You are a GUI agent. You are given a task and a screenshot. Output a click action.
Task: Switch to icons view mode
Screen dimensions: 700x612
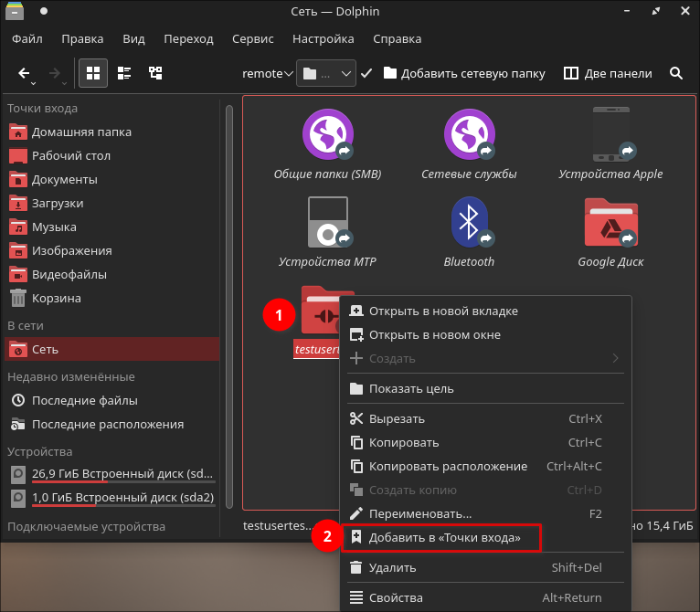[x=93, y=73]
